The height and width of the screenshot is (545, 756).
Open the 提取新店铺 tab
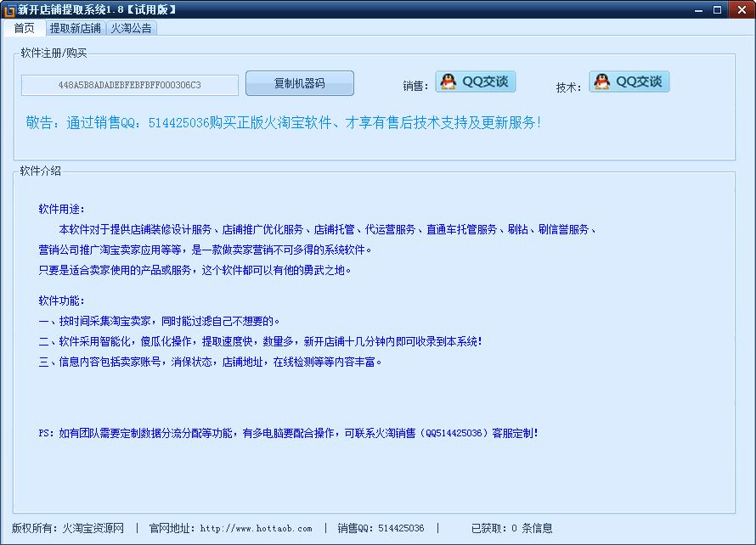pyautogui.click(x=75, y=28)
